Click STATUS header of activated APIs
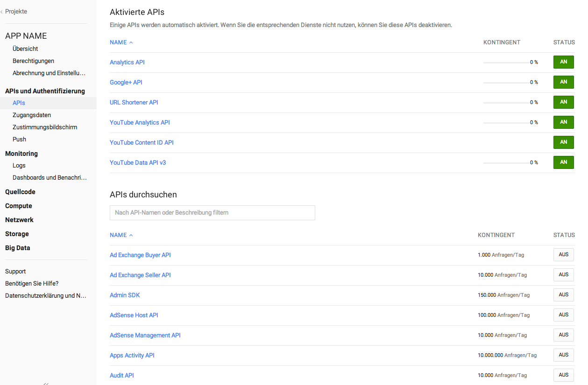 coord(564,42)
